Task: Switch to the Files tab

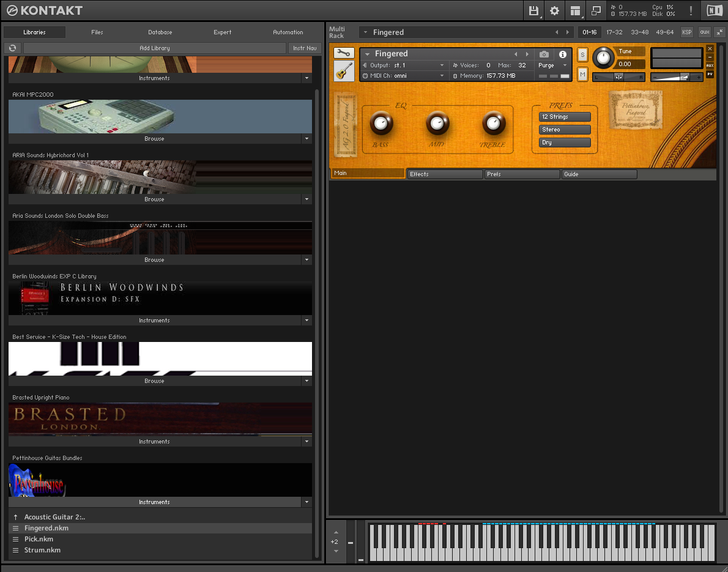Action: 97,32
